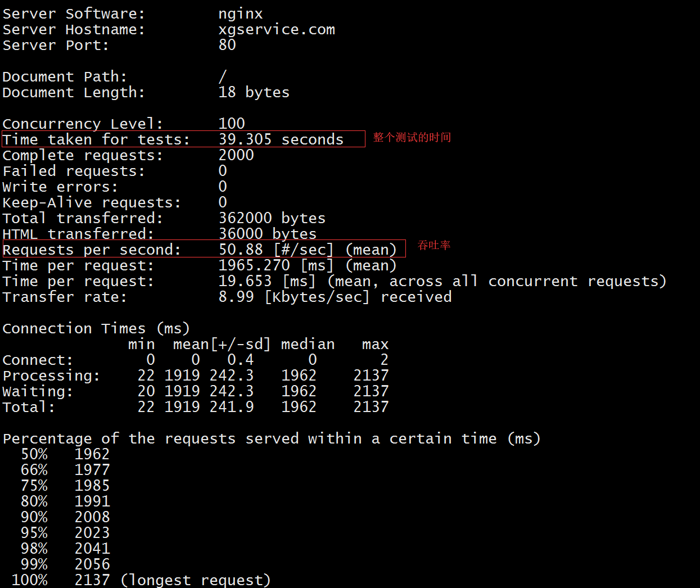Click the 99% percentile value 2056

coord(92,564)
